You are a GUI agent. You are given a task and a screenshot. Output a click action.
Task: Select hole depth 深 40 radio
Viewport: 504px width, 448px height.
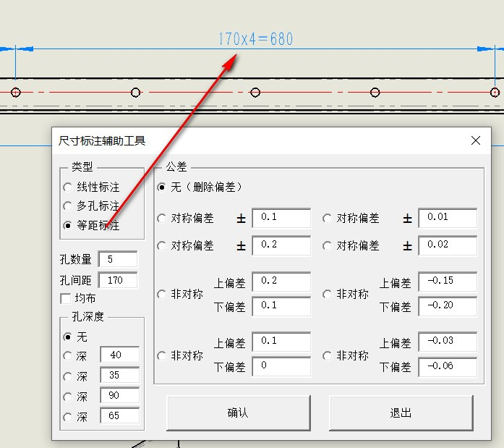pos(67,355)
